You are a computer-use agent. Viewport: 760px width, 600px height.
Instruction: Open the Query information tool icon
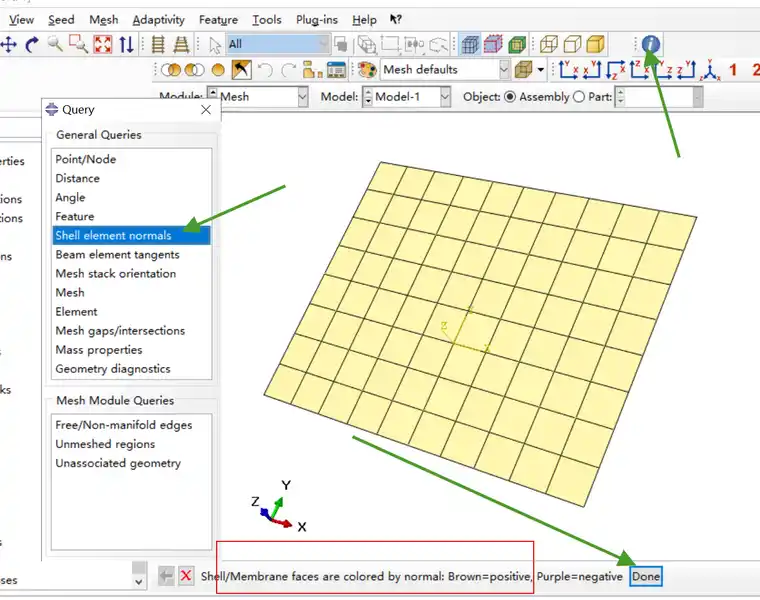click(x=650, y=45)
